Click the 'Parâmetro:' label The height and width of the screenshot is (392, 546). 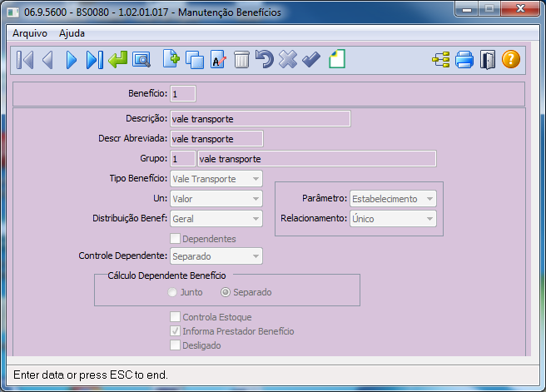tap(325, 198)
